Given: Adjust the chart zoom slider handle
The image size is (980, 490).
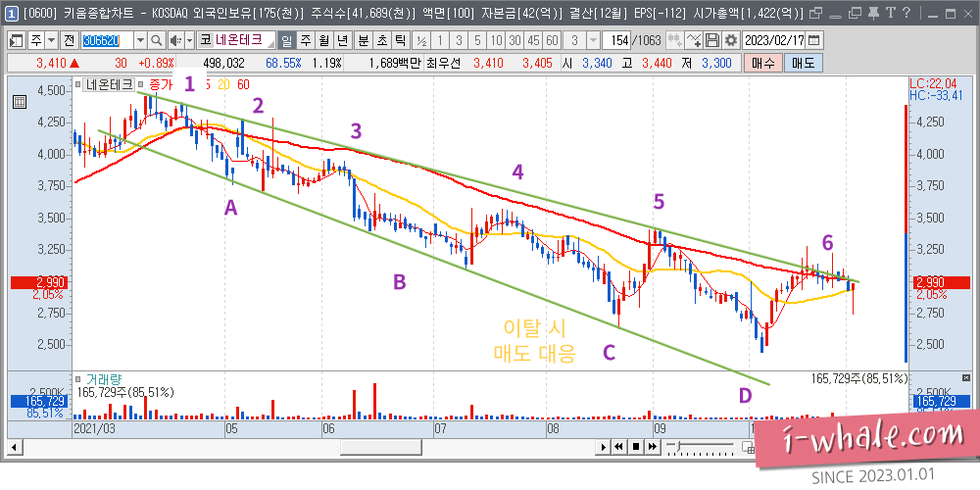Looking at the screenshot, I should pyautogui.click(x=679, y=446).
